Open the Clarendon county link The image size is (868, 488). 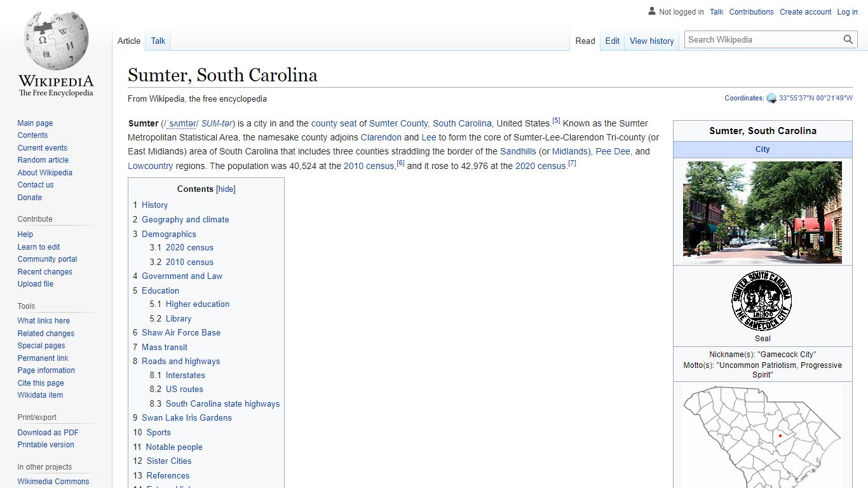click(381, 137)
